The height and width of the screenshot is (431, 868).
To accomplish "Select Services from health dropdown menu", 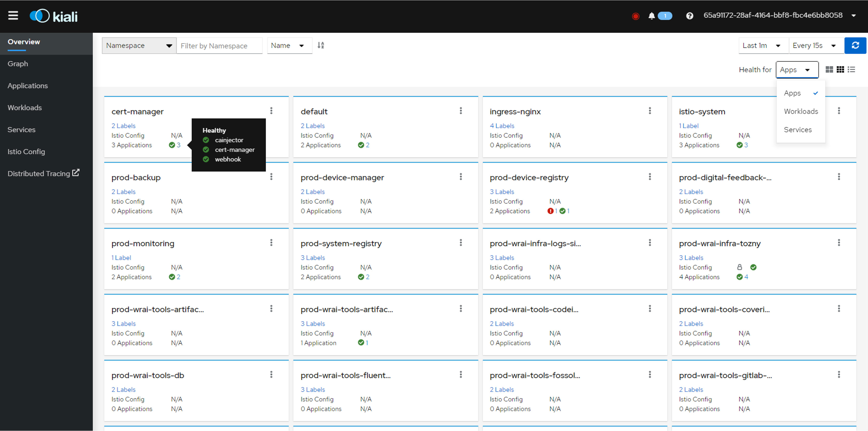I will [798, 129].
